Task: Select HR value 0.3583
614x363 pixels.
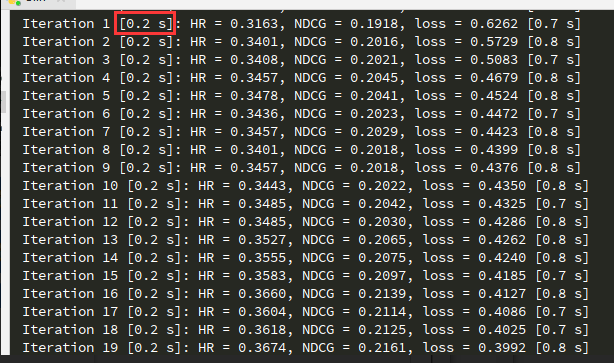Action: [x=262, y=276]
